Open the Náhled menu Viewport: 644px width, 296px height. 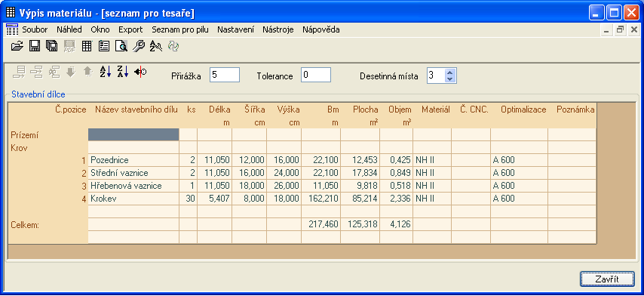point(69,29)
